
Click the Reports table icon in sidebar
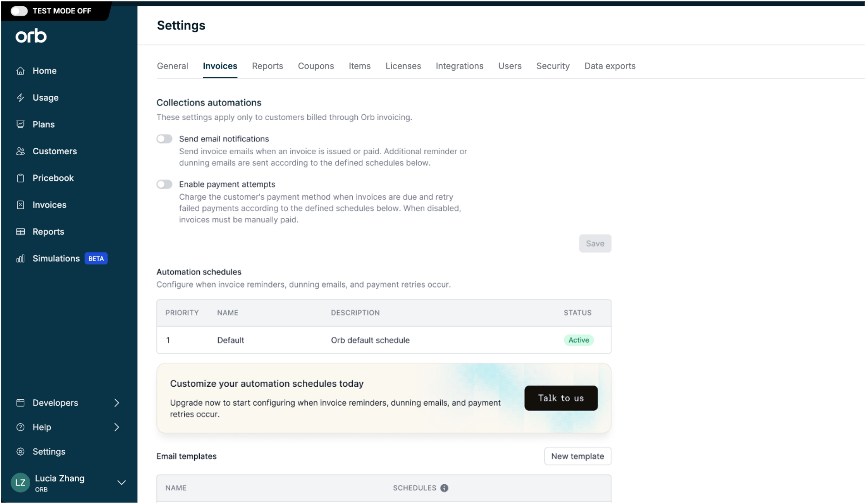(20, 232)
